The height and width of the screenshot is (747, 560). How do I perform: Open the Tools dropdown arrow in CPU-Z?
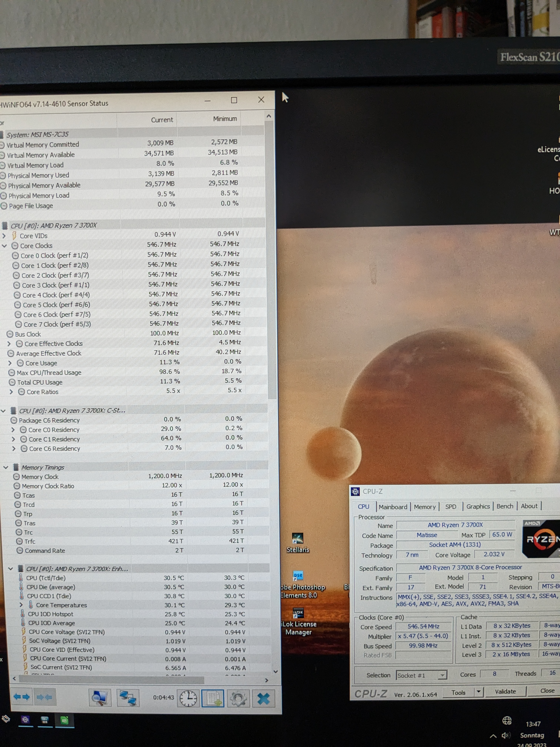[x=478, y=692]
